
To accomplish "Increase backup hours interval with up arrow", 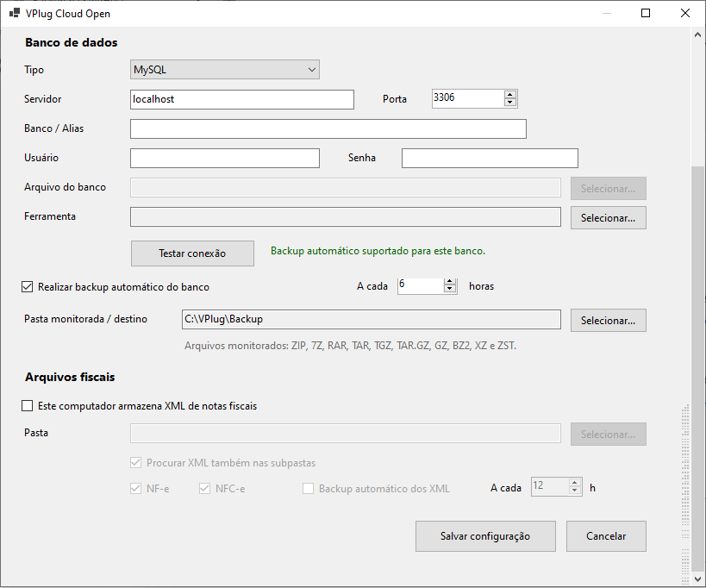I will [x=450, y=282].
